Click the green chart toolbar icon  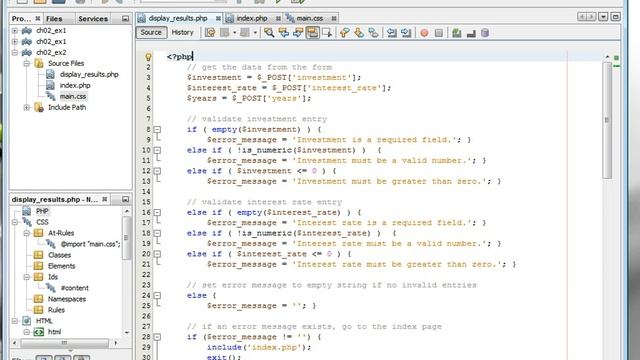point(457,33)
